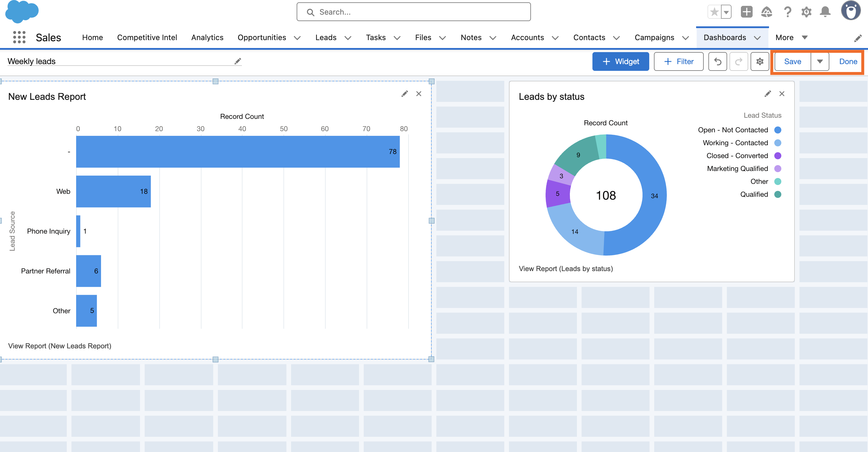Expand the Opportunities tab chevron
868x452 pixels.
[x=297, y=38]
